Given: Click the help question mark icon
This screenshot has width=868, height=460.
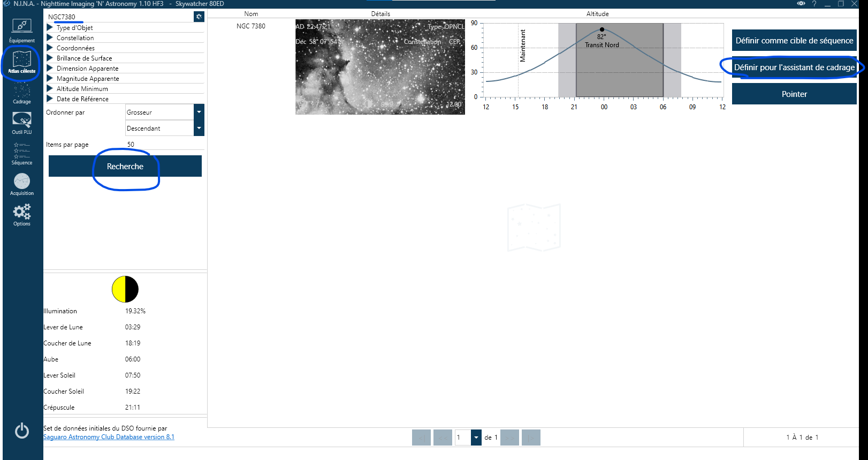Looking at the screenshot, I should [814, 4].
